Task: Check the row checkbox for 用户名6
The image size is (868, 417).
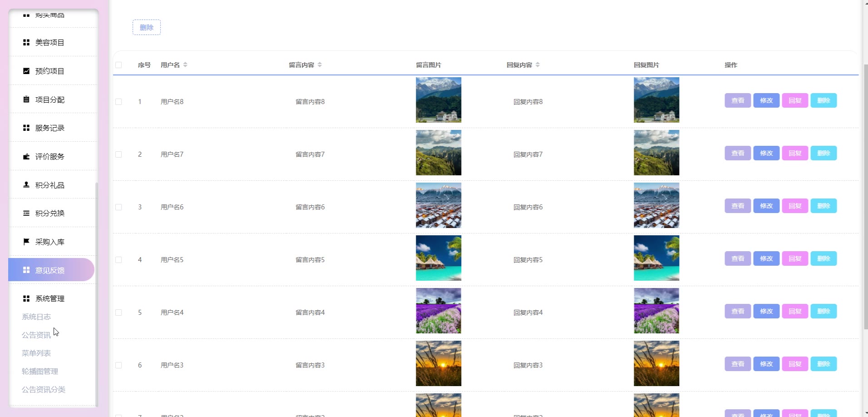Action: point(118,207)
